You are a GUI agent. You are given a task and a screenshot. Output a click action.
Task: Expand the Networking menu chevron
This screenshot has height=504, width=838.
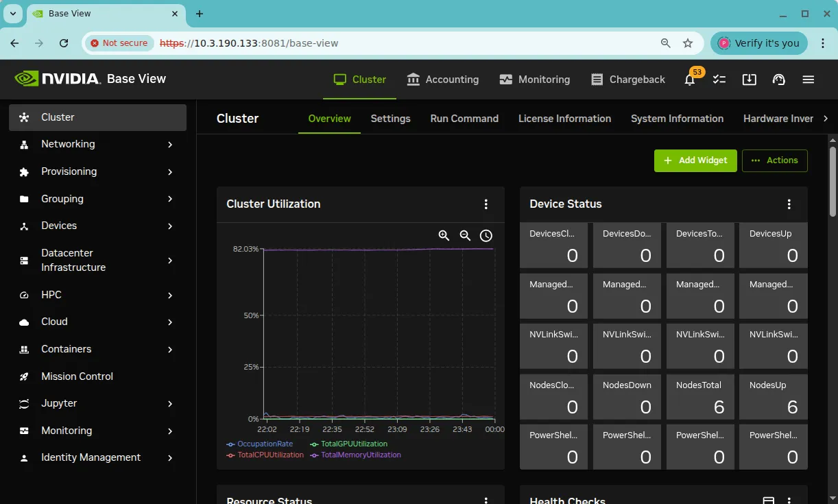[170, 145]
